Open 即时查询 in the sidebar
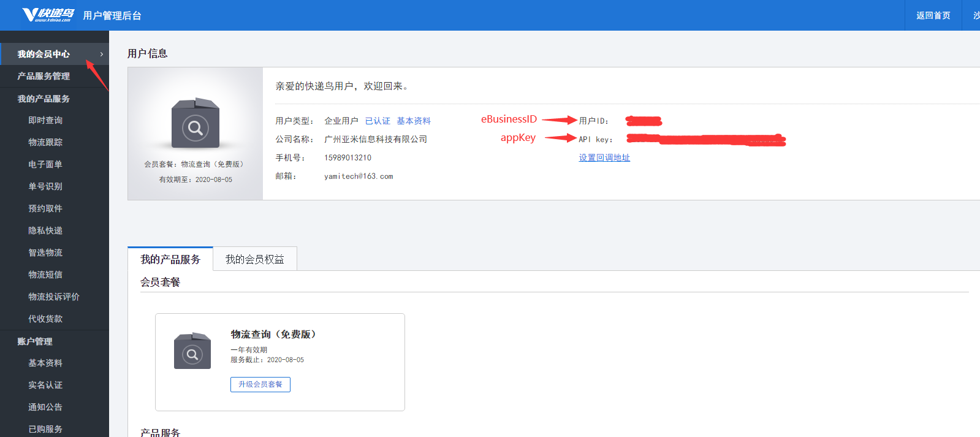Image resolution: width=980 pixels, height=437 pixels. tap(45, 120)
